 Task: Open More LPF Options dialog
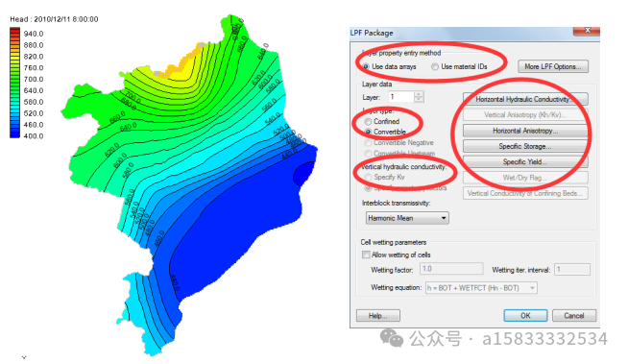pyautogui.click(x=553, y=66)
